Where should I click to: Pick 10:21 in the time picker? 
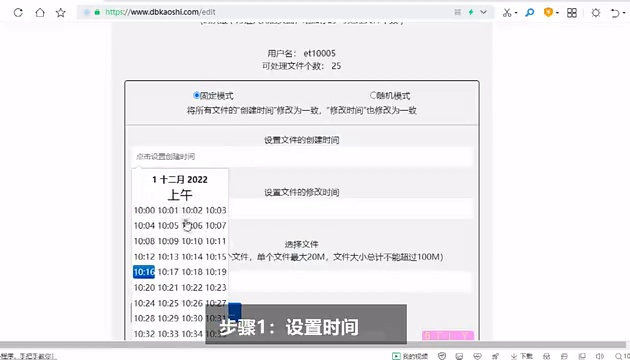tap(168, 288)
